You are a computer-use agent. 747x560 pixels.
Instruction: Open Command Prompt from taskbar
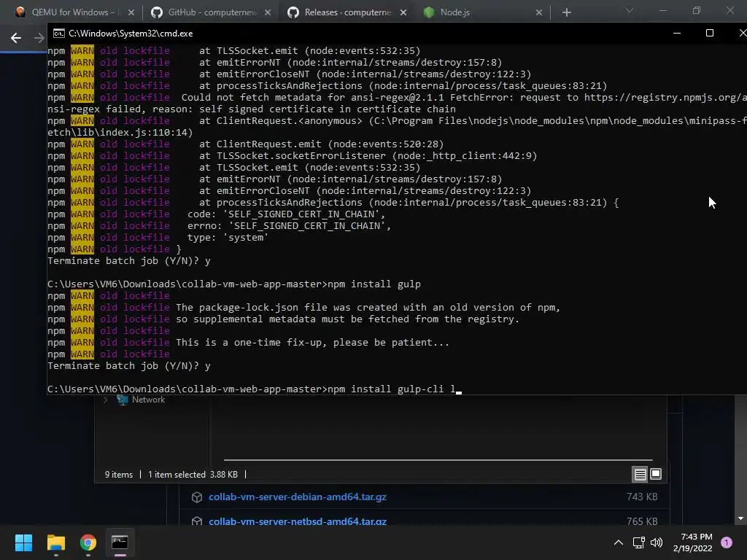pyautogui.click(x=120, y=542)
